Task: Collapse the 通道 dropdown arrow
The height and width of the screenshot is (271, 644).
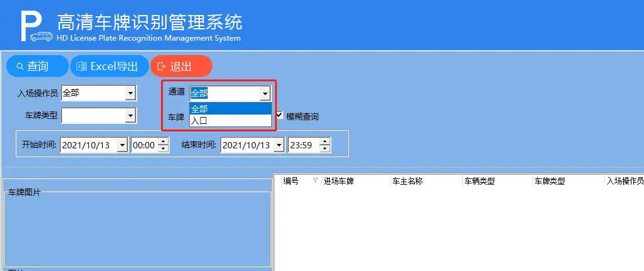Action: (265, 95)
